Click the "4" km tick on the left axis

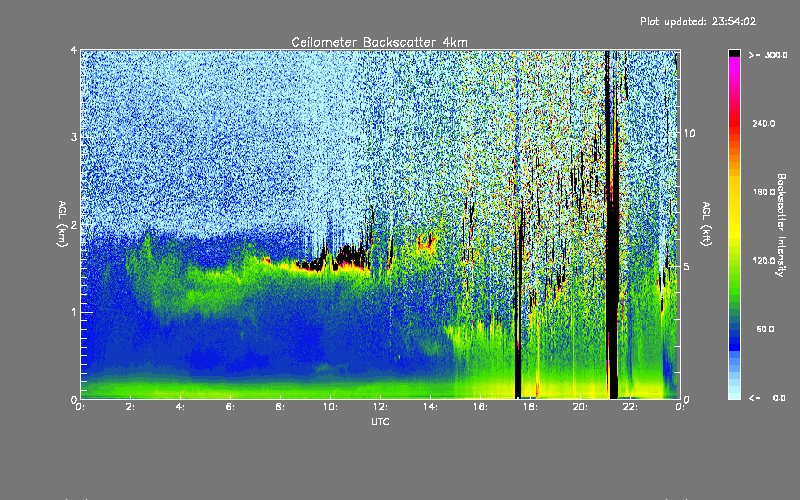pyautogui.click(x=74, y=51)
